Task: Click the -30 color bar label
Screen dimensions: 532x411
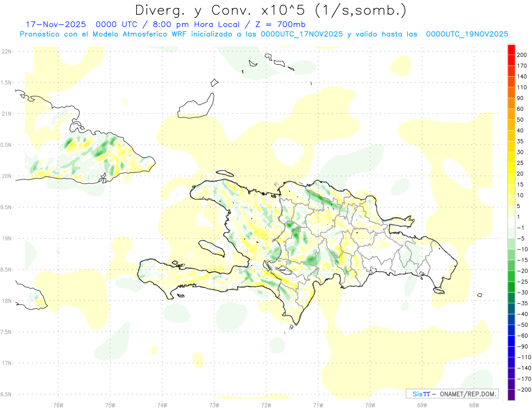Action: tap(523, 293)
